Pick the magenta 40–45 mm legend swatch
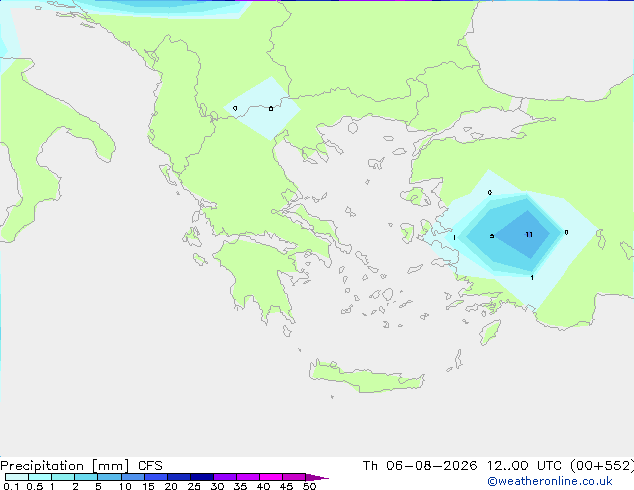The height and width of the screenshot is (490, 634). (271, 477)
